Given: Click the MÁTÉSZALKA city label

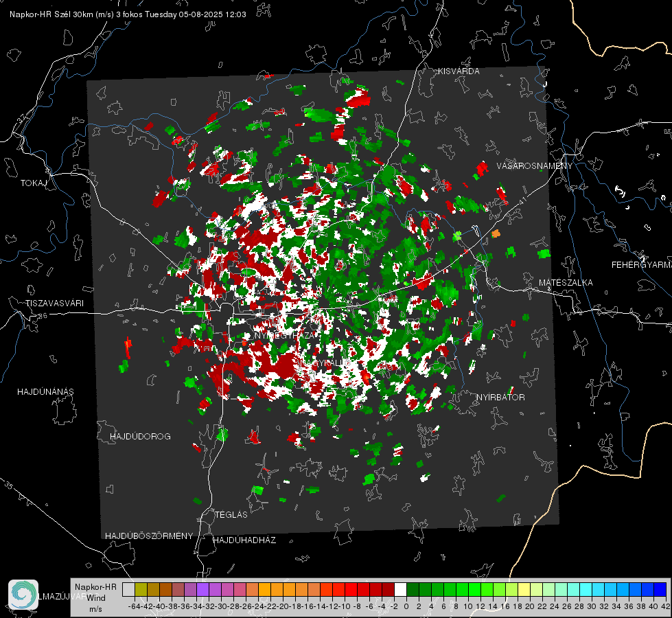Looking at the screenshot, I should click(x=566, y=283).
